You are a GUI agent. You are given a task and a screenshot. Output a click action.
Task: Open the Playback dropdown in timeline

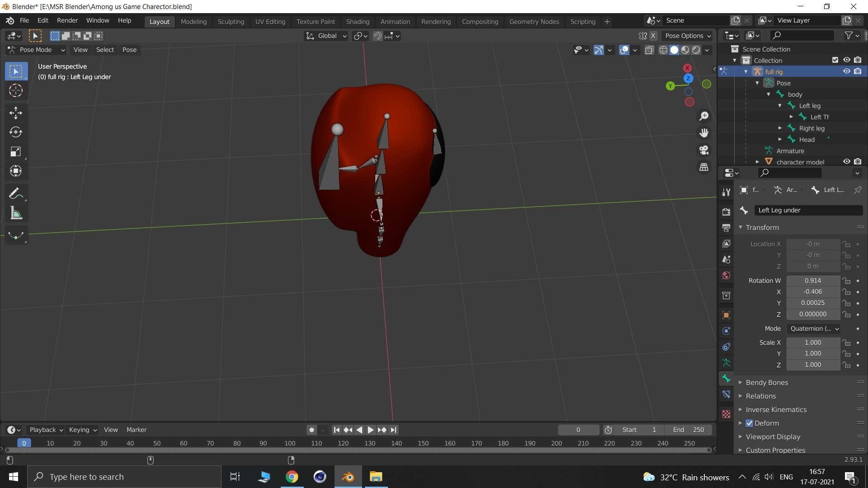(46, 430)
